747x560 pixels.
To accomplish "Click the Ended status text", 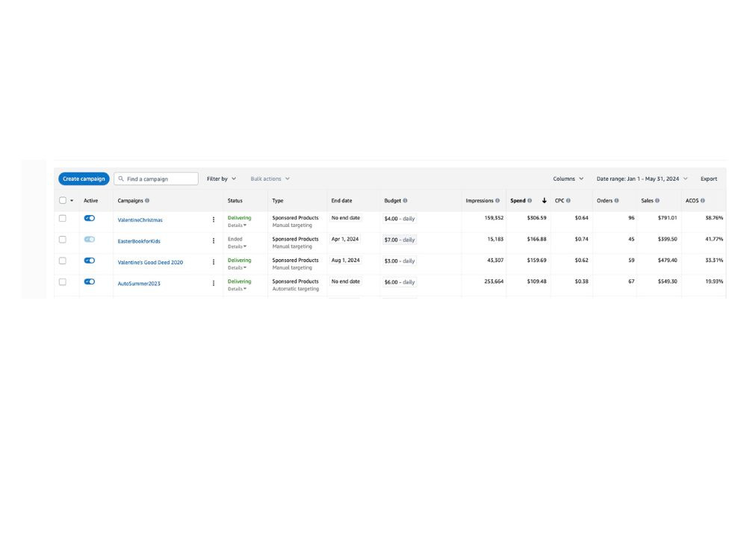I will [235, 239].
